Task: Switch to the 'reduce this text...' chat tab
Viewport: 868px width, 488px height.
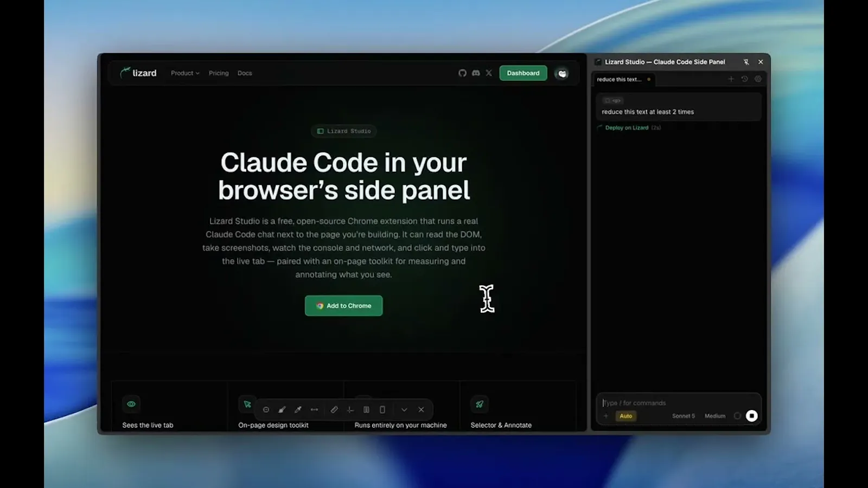Action: [x=623, y=79]
